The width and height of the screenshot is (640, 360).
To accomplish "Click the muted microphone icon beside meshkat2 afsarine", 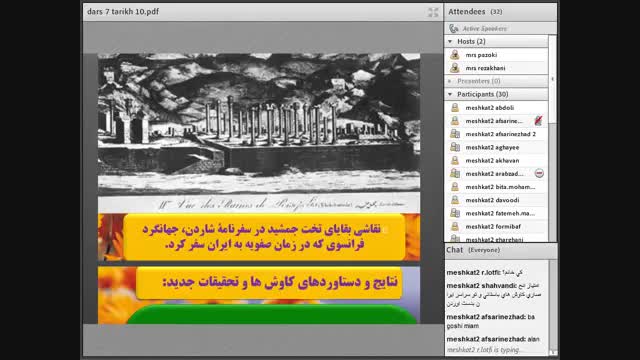I will [538, 120].
